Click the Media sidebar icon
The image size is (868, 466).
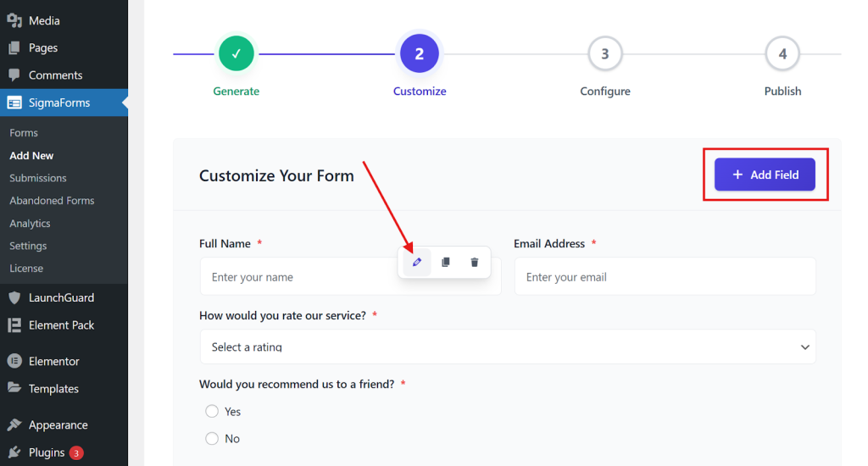coord(14,20)
